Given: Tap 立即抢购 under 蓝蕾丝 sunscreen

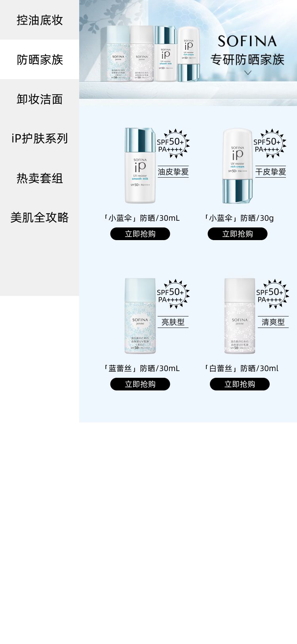Looking at the screenshot, I should (x=140, y=384).
